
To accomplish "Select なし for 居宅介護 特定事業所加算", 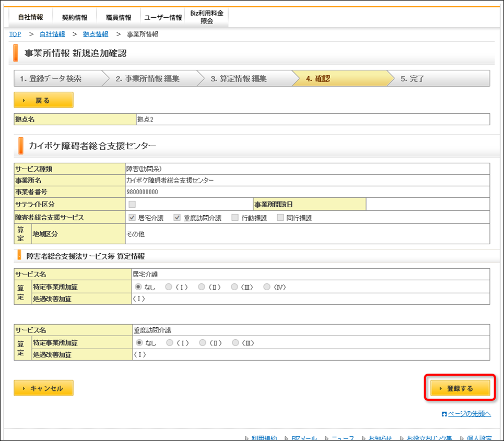I will (138, 287).
